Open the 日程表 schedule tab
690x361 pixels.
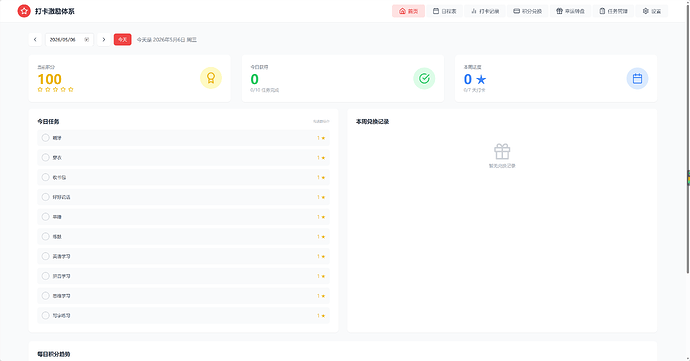(x=444, y=11)
